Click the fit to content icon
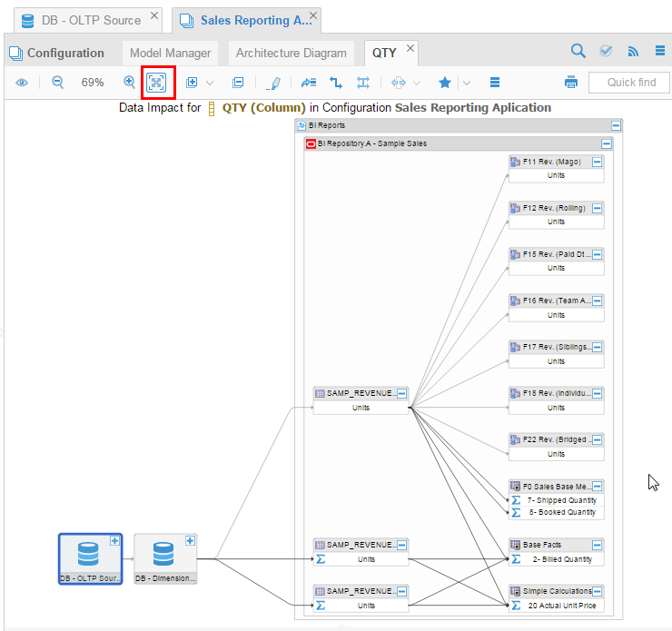The width and height of the screenshot is (672, 631). pyautogui.click(x=156, y=83)
